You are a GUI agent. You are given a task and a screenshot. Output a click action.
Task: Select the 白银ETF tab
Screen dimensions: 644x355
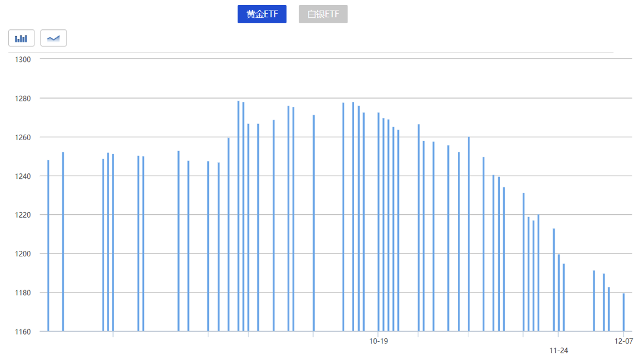point(323,14)
